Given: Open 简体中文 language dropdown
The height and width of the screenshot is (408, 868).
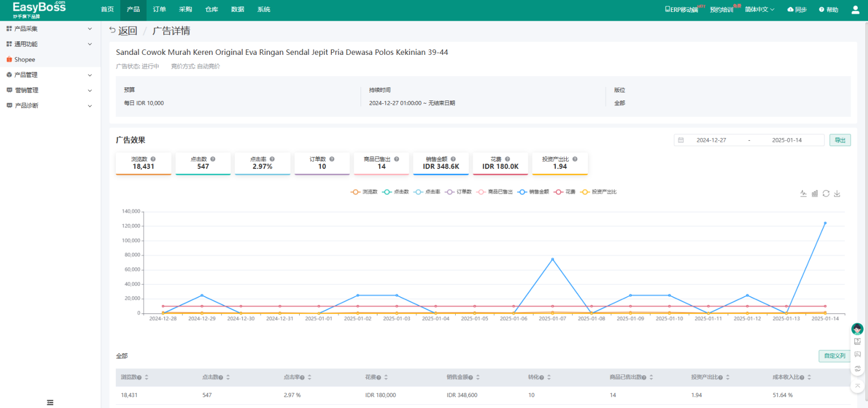Looking at the screenshot, I should point(759,10).
